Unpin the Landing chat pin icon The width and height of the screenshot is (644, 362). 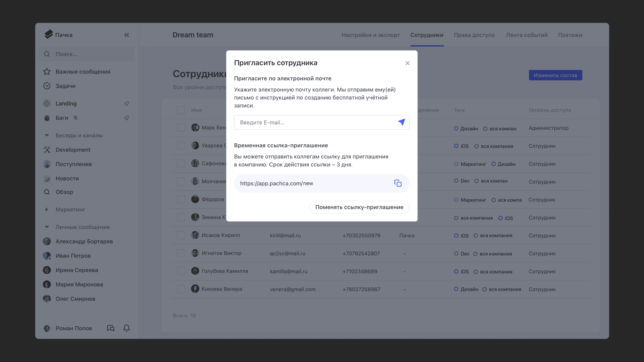click(x=126, y=103)
